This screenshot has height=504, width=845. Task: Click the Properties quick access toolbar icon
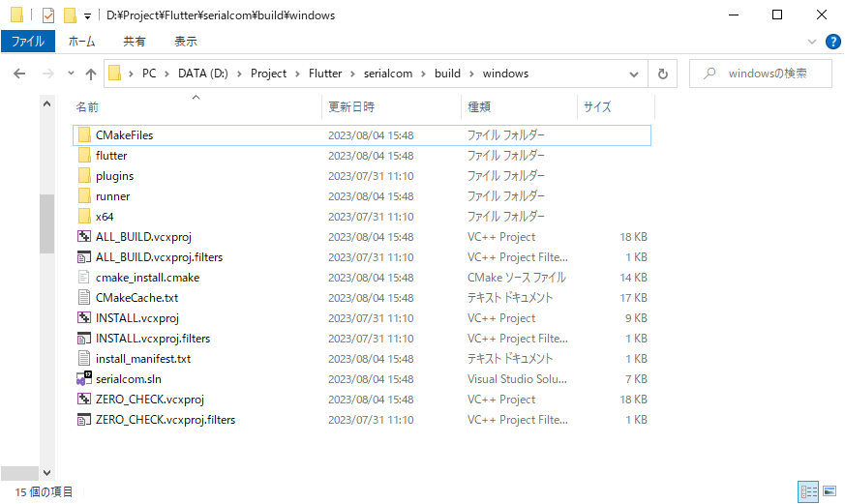(x=48, y=15)
